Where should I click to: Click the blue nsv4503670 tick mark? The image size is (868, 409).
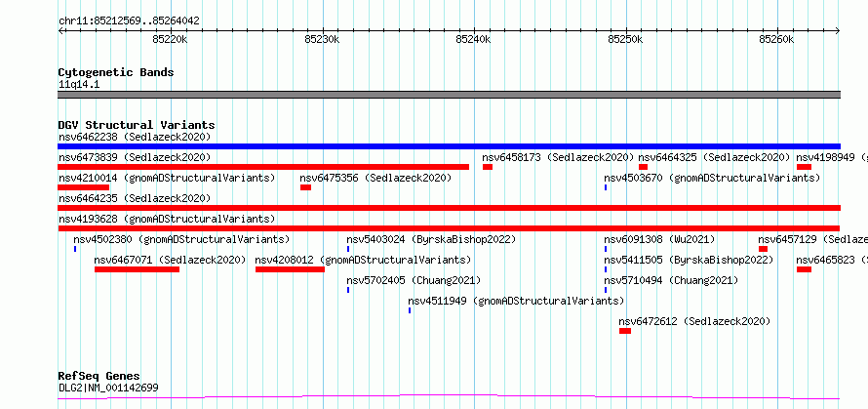606,187
